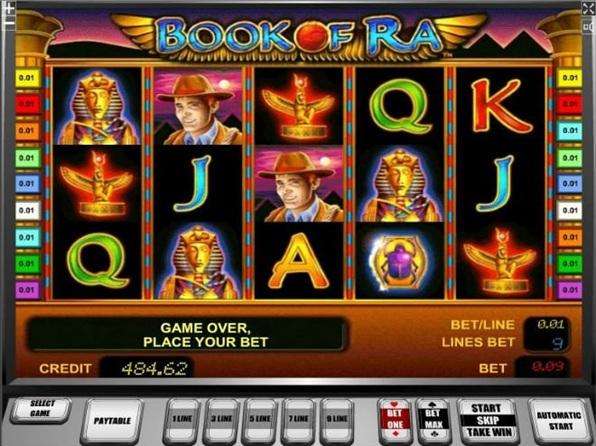Activate the 5 Line button

(x=260, y=419)
